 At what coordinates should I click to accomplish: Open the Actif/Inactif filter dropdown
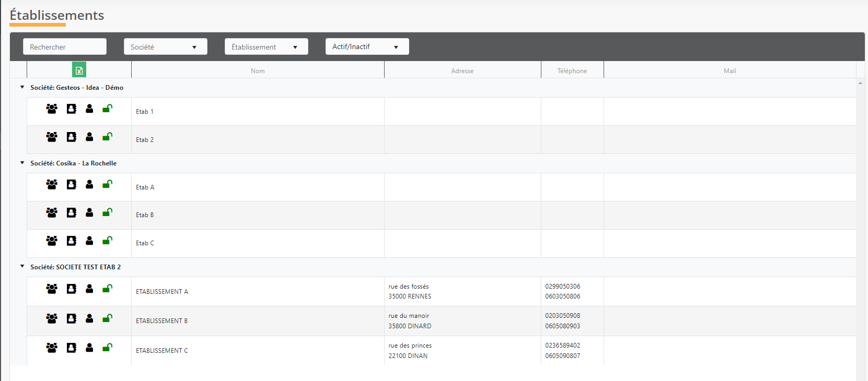pyautogui.click(x=367, y=47)
